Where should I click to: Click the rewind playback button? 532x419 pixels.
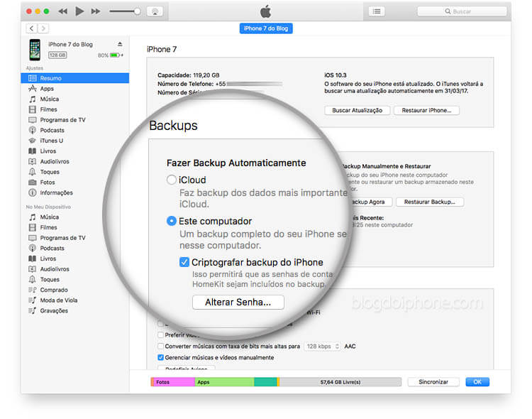(x=62, y=11)
